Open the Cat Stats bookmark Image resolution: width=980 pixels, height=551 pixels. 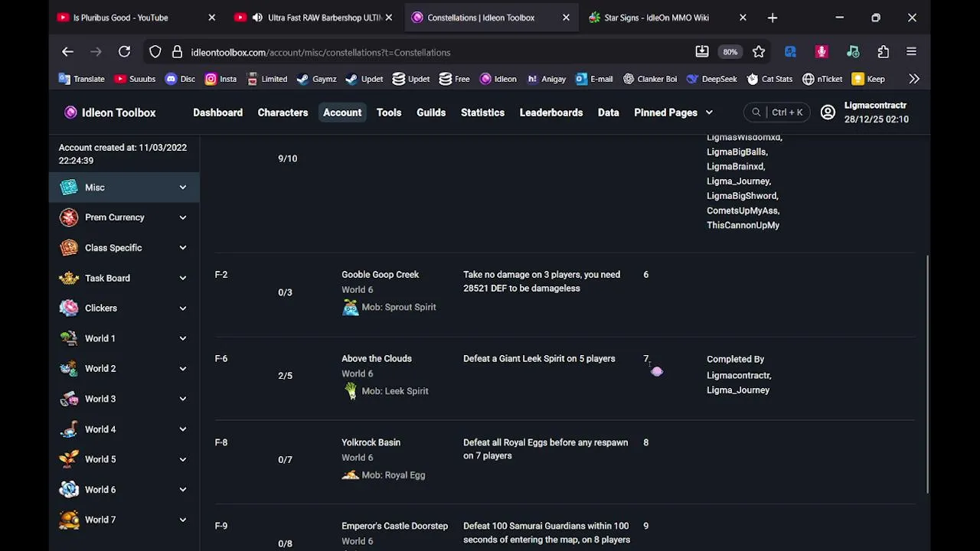[x=769, y=79]
